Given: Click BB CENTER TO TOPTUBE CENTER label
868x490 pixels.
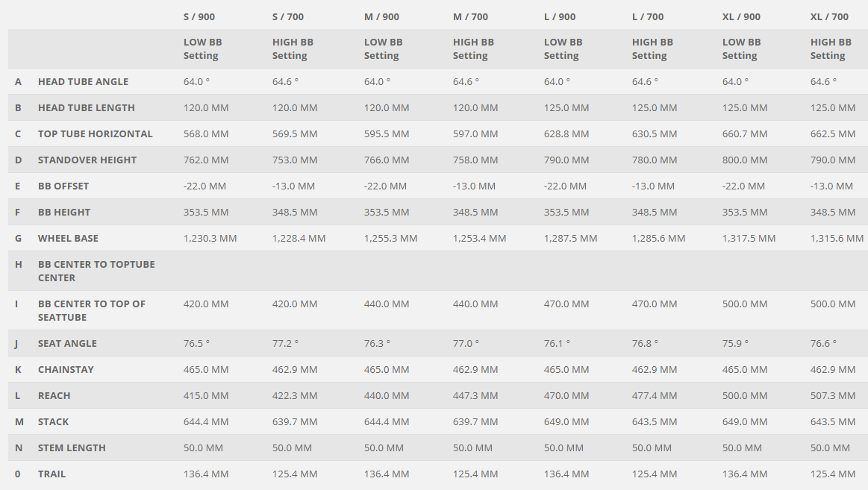Looking at the screenshot, I should (96, 271).
